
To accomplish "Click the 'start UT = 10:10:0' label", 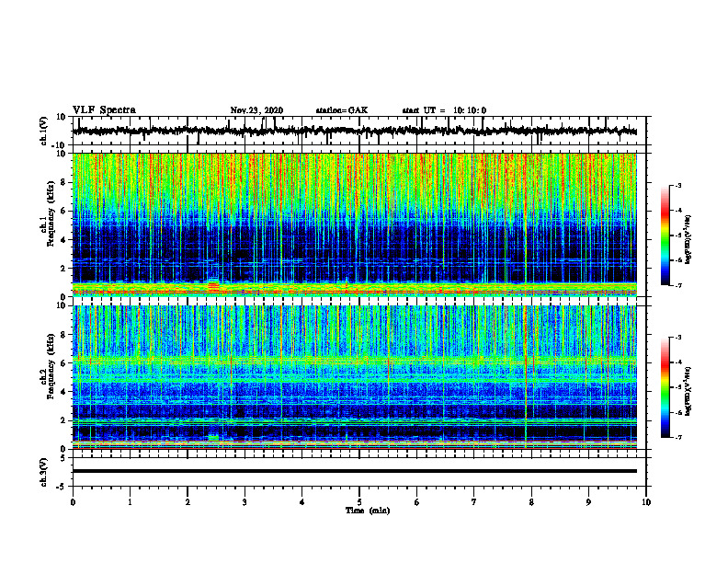I will [x=444, y=110].
